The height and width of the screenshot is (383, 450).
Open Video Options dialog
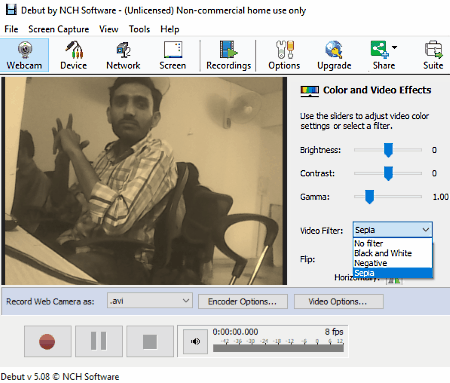(339, 302)
